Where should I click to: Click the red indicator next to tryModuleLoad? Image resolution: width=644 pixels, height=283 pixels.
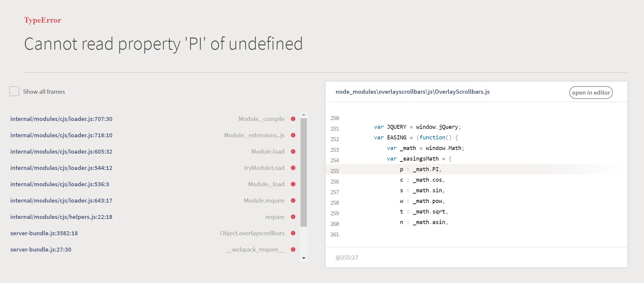[293, 168]
